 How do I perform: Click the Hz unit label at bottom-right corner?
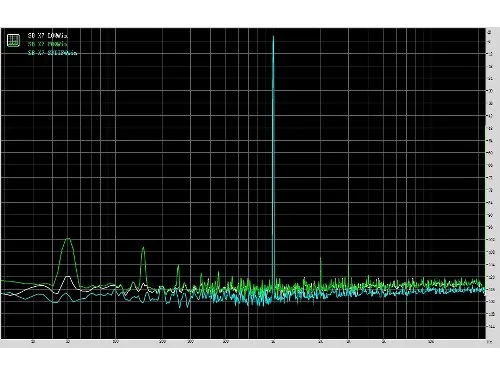489,342
